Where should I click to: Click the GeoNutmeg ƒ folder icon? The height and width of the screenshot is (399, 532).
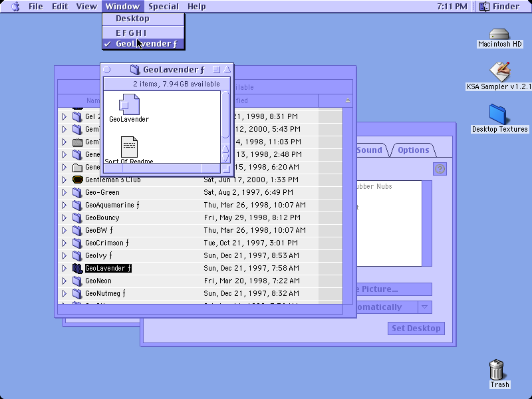coord(77,293)
